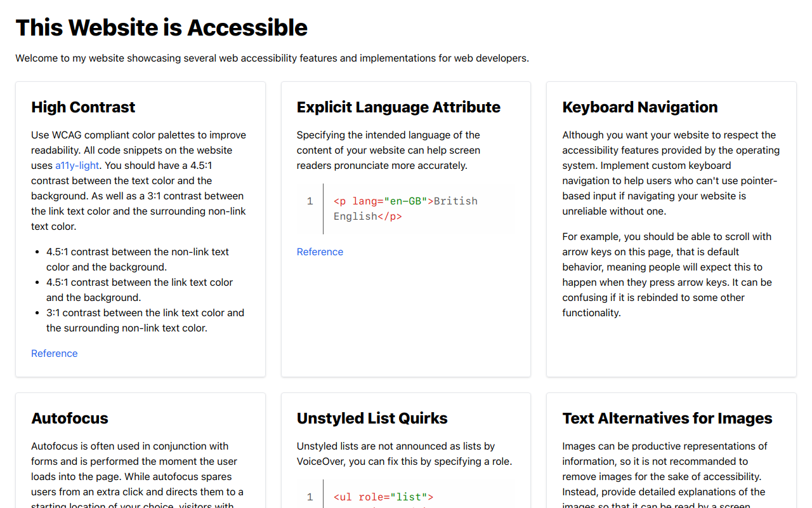Screen dimensions: 812x508
Task: Click the 'Keyboard Navigation' heading
Action: tap(640, 107)
